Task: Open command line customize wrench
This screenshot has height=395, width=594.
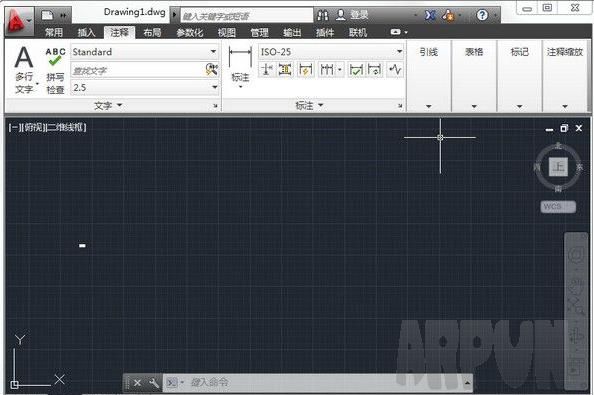Action: pos(154,383)
